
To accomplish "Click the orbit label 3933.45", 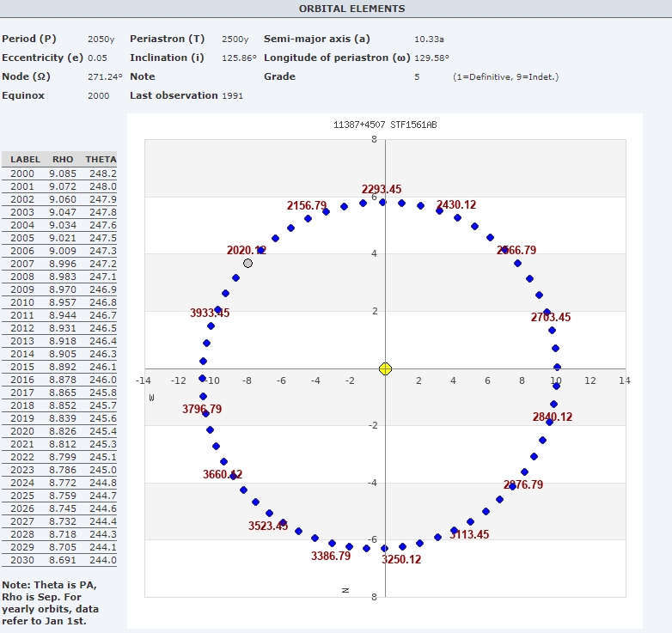I will (210, 313).
